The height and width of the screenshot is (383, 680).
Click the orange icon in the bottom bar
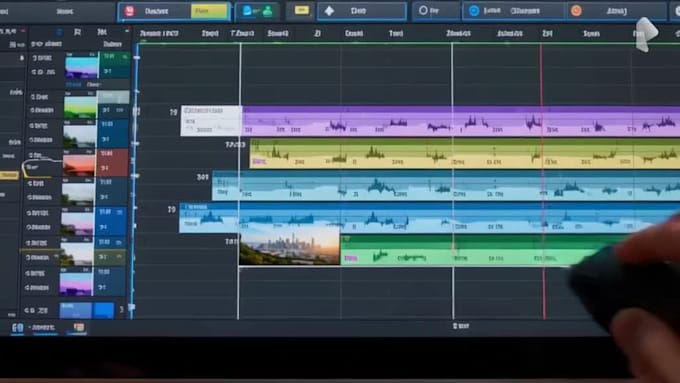(x=78, y=327)
